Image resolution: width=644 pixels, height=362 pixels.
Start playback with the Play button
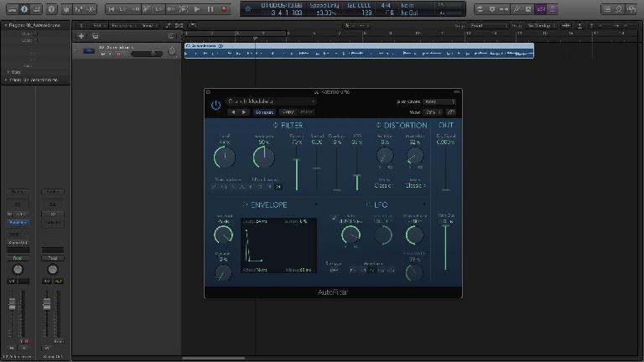click(197, 8)
